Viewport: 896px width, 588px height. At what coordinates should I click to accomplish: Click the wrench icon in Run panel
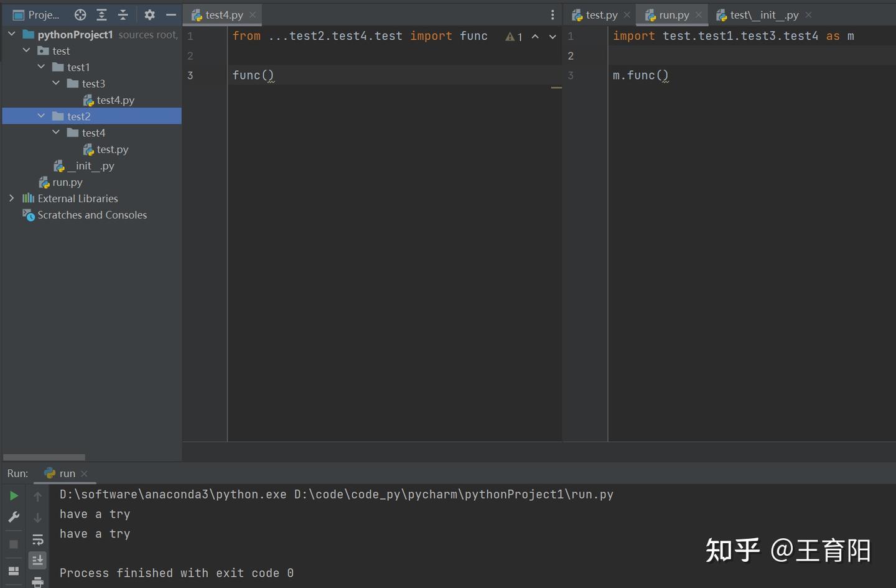14,517
